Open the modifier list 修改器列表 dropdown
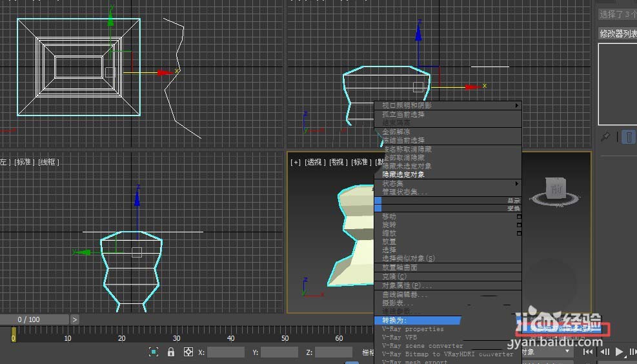637x364 pixels. click(618, 34)
